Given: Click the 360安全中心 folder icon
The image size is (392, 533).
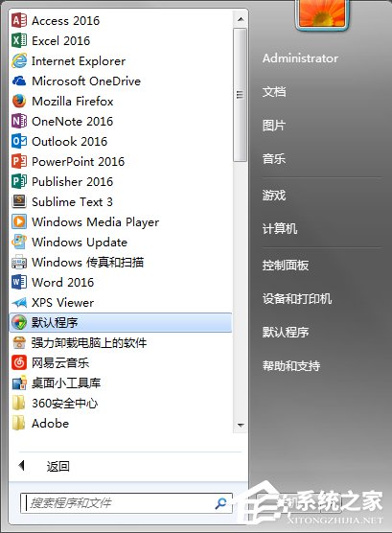Looking at the screenshot, I should tap(19, 404).
